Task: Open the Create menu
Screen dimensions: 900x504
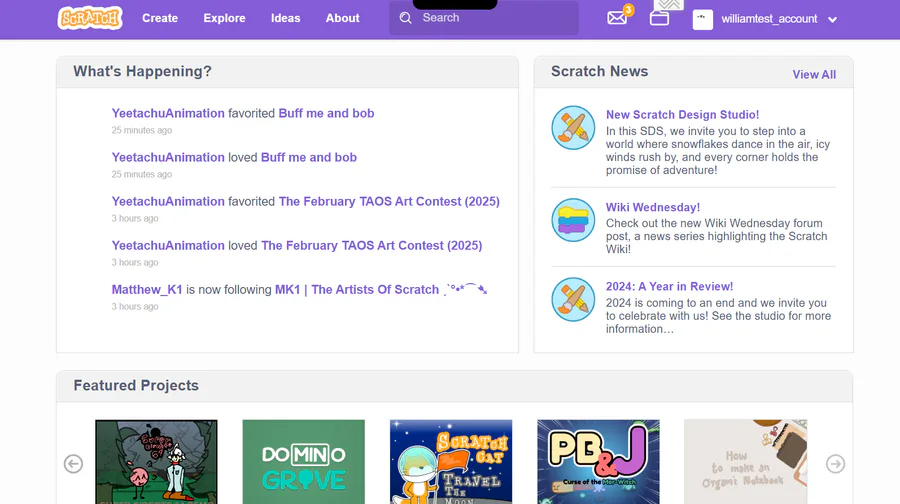Action: pyautogui.click(x=160, y=18)
